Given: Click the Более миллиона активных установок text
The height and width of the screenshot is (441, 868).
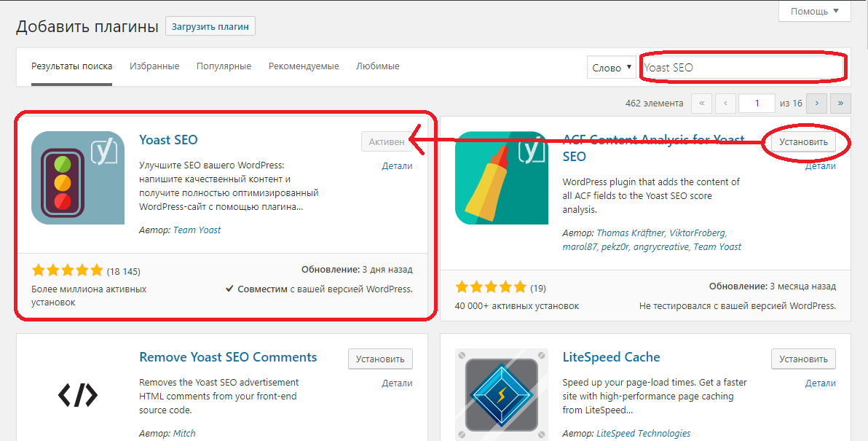Looking at the screenshot, I should point(89,296).
